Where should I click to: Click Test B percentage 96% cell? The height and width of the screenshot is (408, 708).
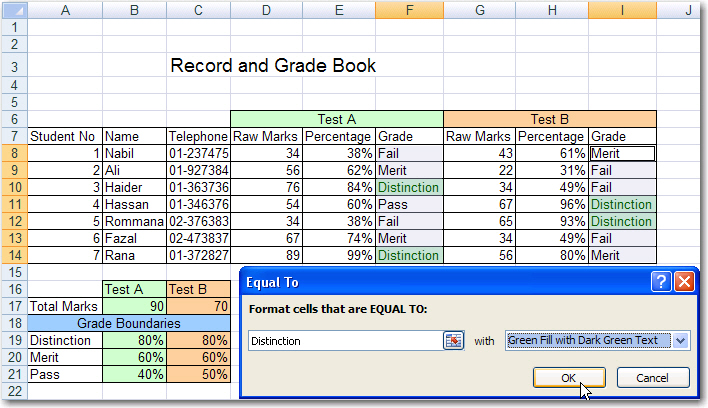coord(552,204)
